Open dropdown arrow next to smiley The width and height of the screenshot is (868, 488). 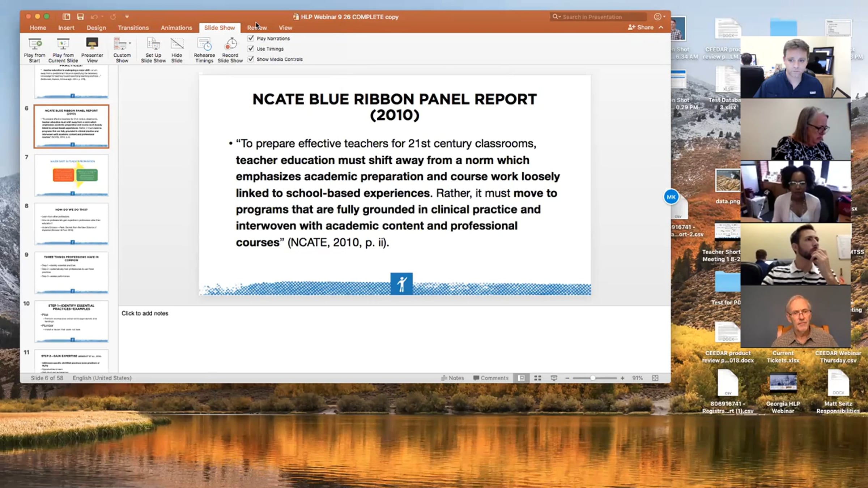[x=664, y=17]
